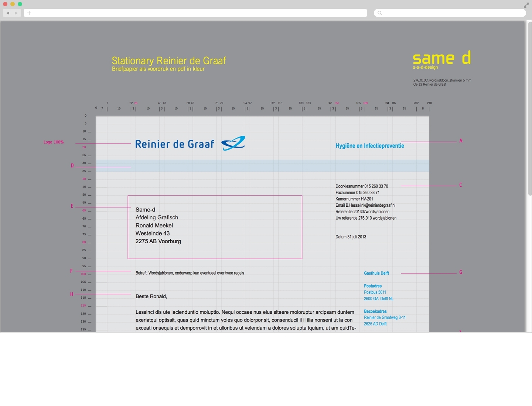Click the Betreft subject line text
This screenshot has width=532, height=406.
190,273
